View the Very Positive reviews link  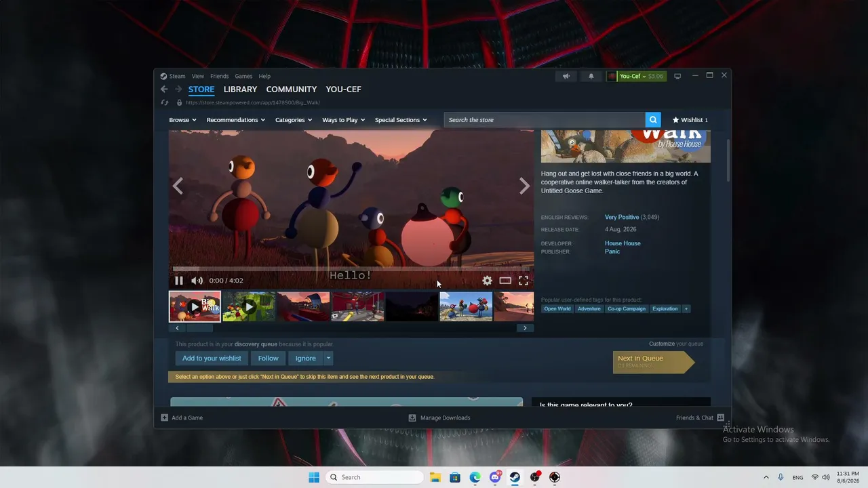pos(622,217)
